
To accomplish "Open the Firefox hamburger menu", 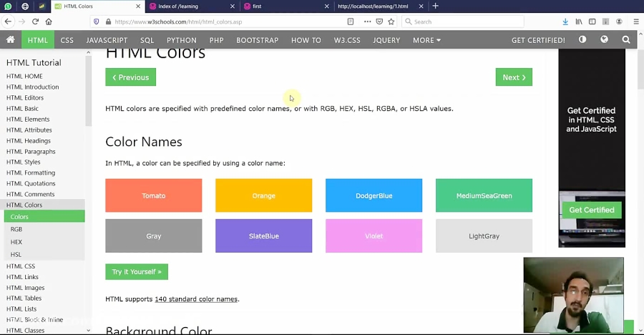I will (636, 21).
